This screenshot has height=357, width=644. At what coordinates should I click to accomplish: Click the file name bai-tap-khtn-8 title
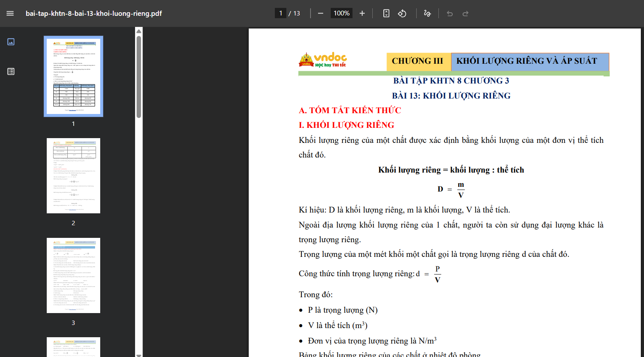[94, 13]
